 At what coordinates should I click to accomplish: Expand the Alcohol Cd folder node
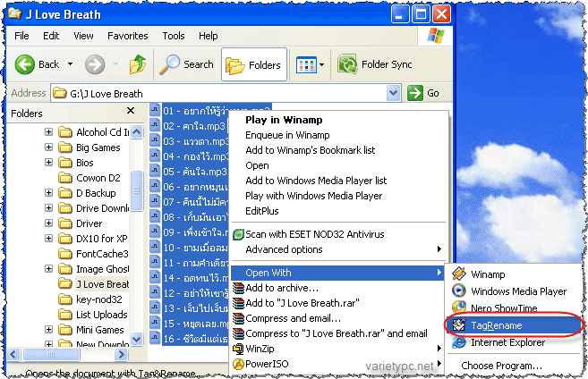[48, 131]
